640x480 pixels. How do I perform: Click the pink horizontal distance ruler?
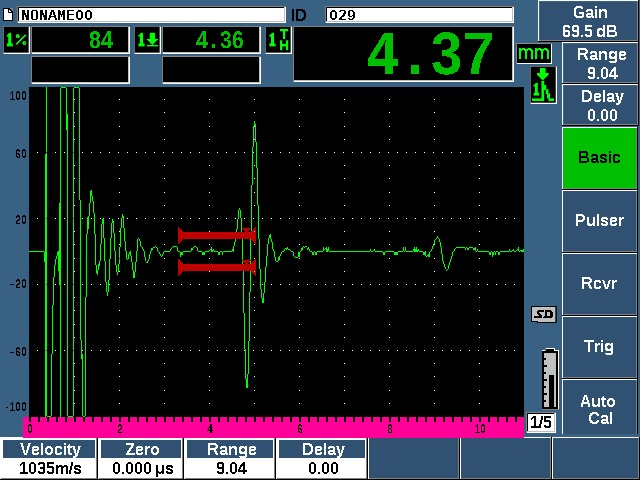[x=273, y=427]
